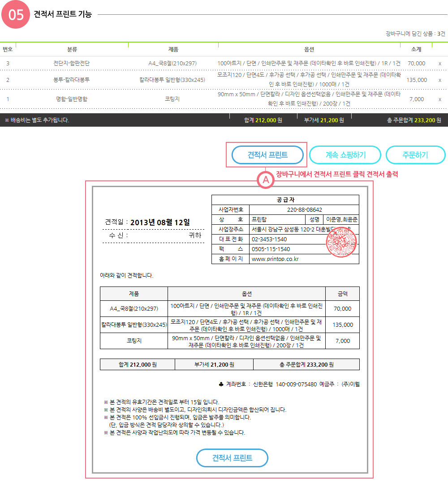Image resolution: width=448 pixels, height=496 pixels.
Task: Click the circled A annotation marker
Action: point(265,180)
